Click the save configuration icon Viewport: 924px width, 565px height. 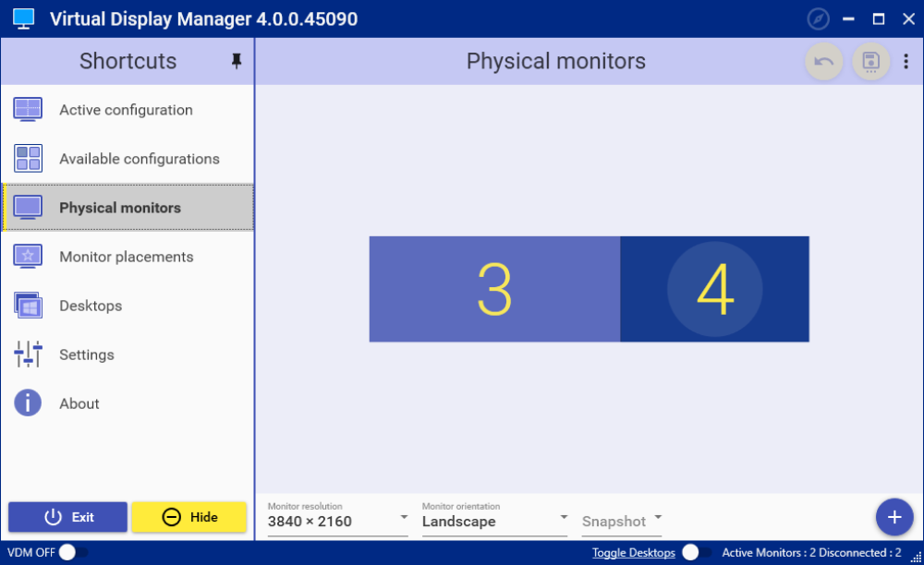point(871,61)
